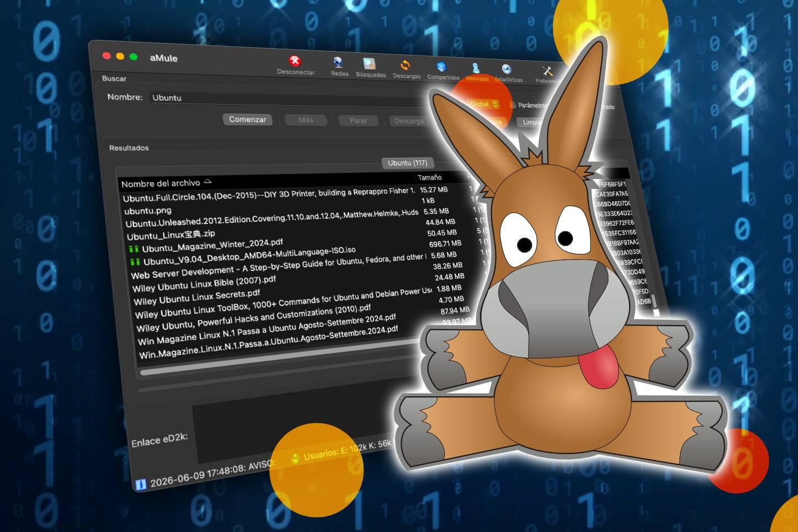Open the Búsquedas toolbar icon
The width and height of the screenshot is (798, 532).
tap(369, 64)
